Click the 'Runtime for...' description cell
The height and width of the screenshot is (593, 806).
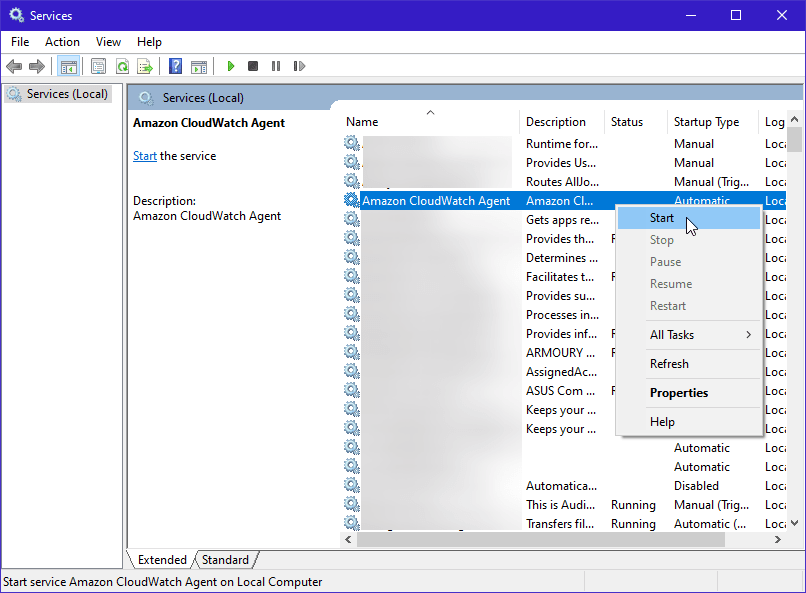(562, 143)
